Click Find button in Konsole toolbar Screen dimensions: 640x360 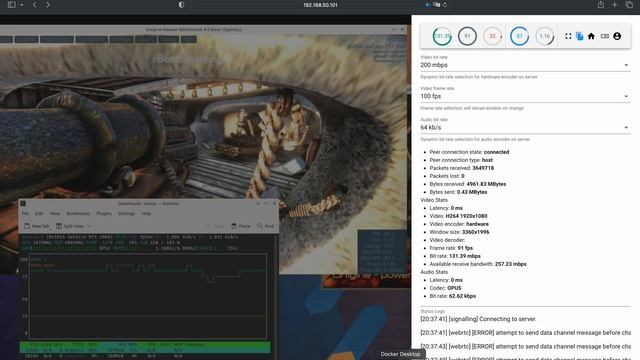[265, 226]
